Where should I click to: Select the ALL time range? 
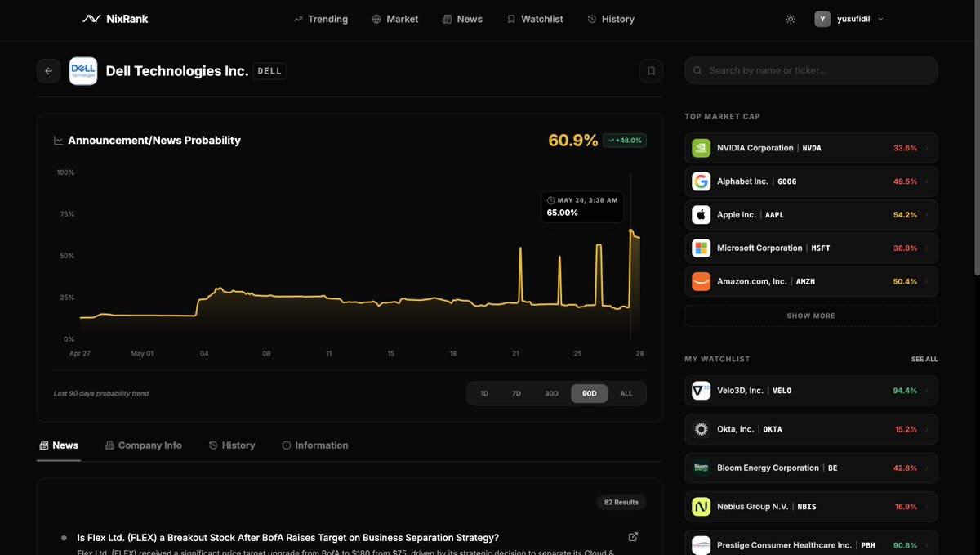click(626, 393)
